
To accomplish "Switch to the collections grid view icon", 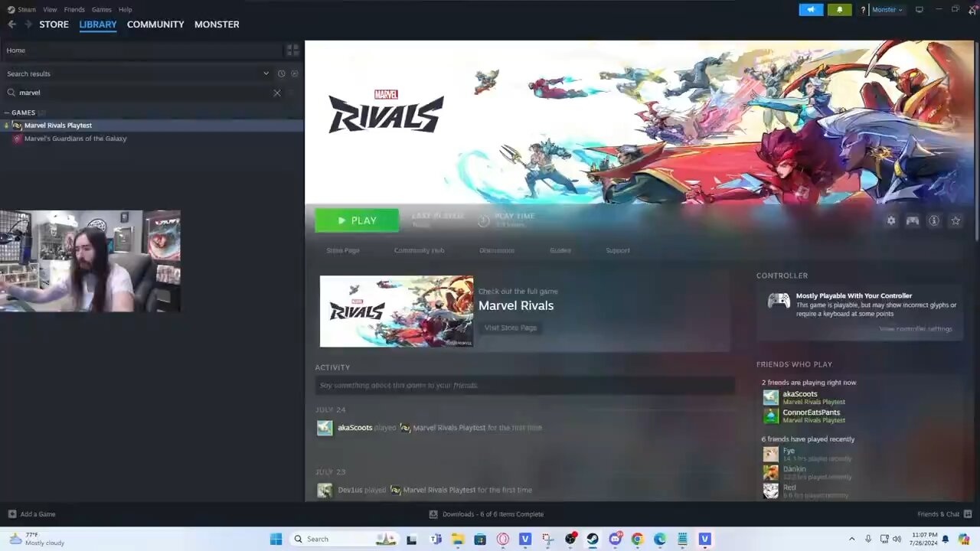I will click(292, 51).
